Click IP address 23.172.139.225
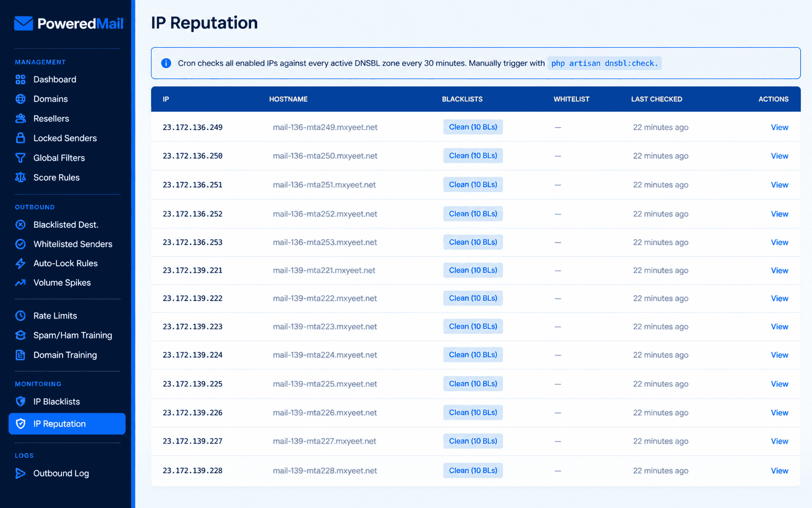The width and height of the screenshot is (812, 508). pos(193,384)
